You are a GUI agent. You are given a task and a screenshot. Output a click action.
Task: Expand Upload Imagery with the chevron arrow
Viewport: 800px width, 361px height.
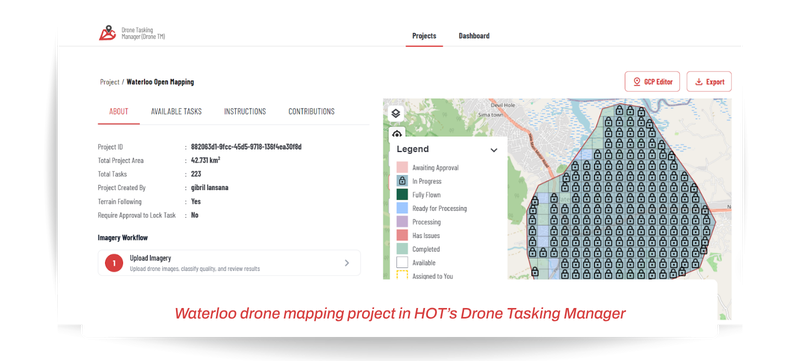point(346,263)
